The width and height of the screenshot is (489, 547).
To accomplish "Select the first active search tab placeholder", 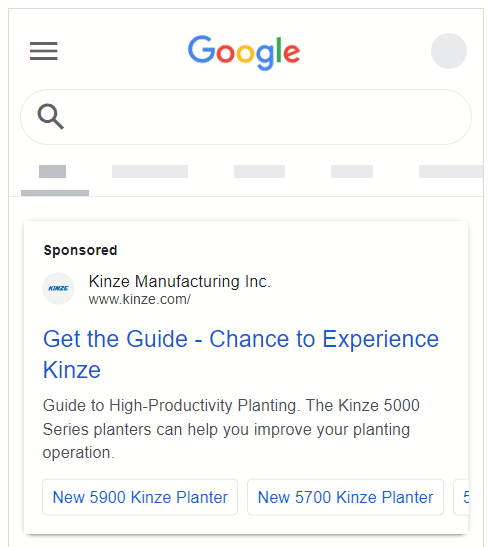I will (x=52, y=172).
